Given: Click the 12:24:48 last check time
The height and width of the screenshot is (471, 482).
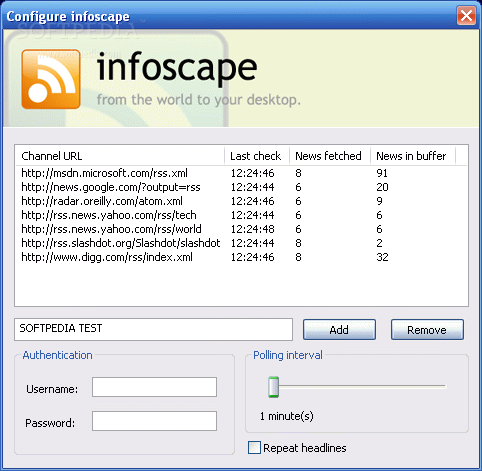Looking at the screenshot, I should pos(253,229).
